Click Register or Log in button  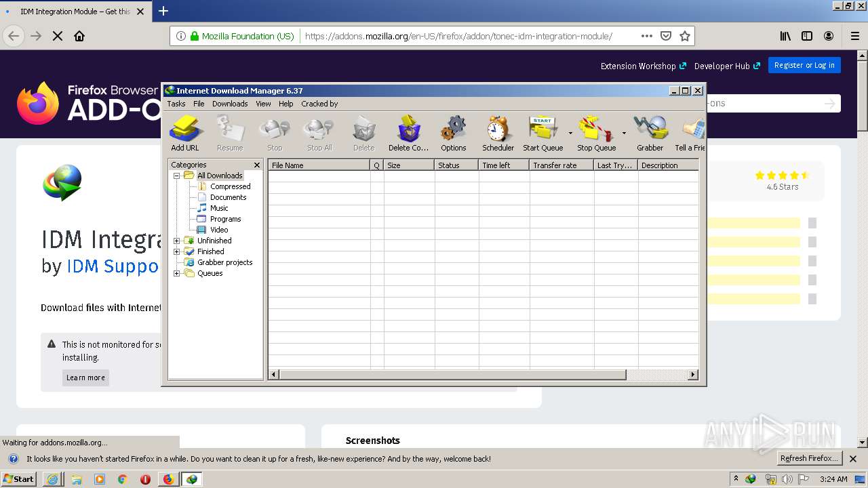804,65
